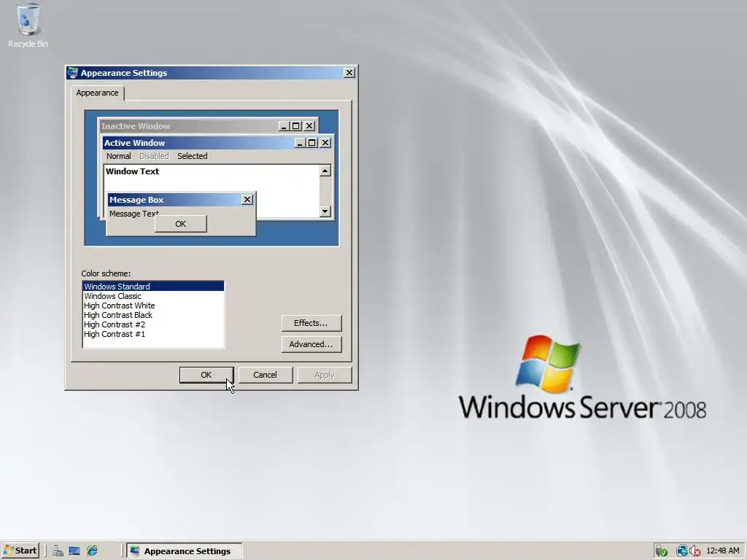Open the Recycle Bin desktop icon
Screen dimensions: 747x560
pyautogui.click(x=28, y=26)
